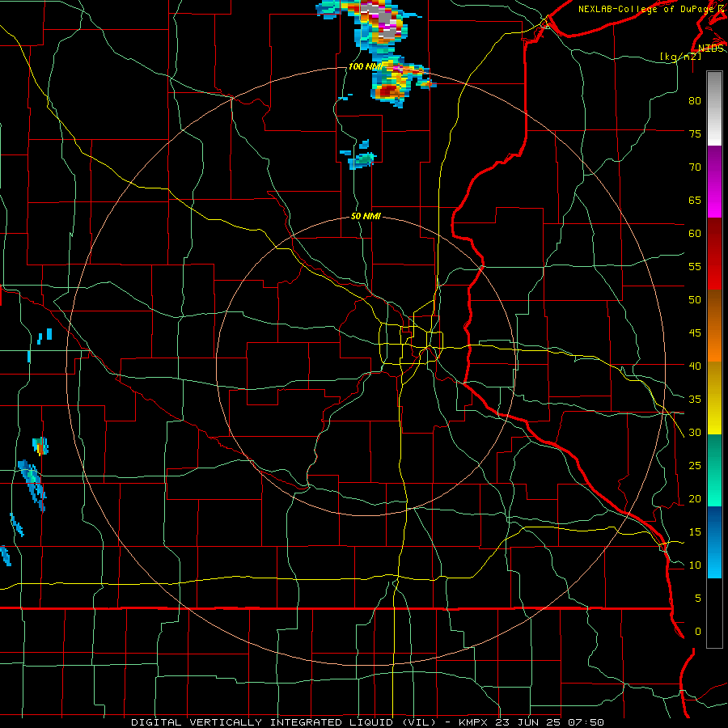Click the 45 value on the color scale
Viewport: 728px width, 728px height.
point(695,333)
